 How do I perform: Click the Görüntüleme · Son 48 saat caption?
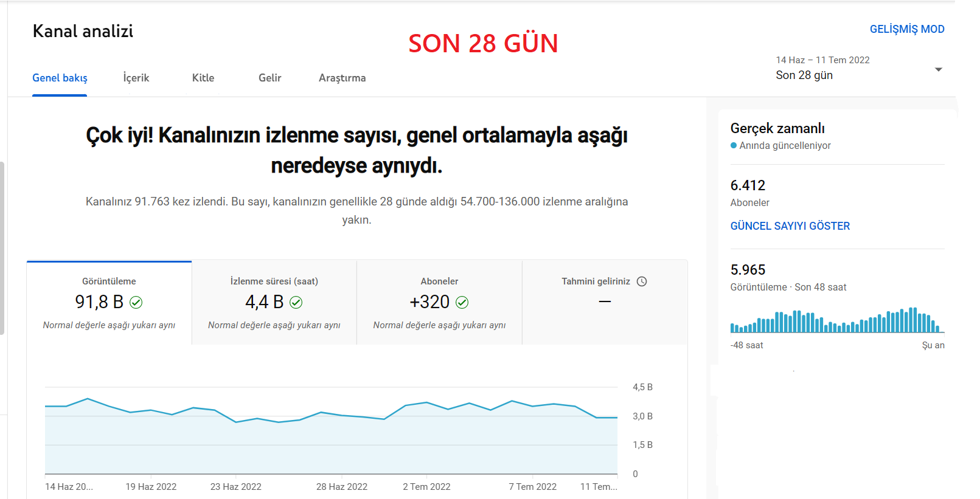point(788,287)
